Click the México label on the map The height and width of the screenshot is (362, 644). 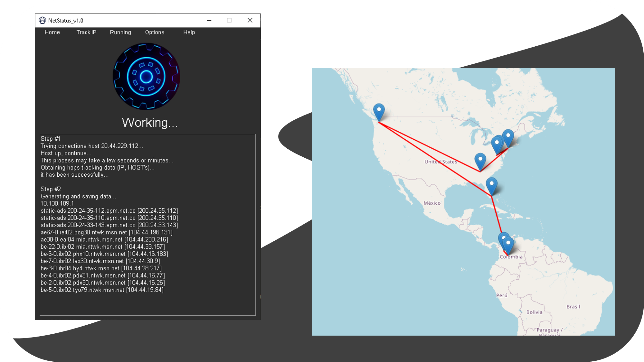click(432, 203)
